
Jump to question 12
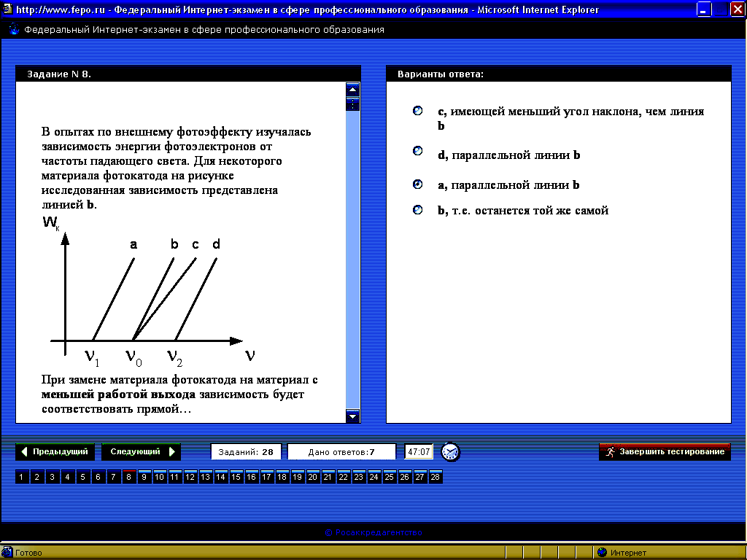click(x=190, y=477)
